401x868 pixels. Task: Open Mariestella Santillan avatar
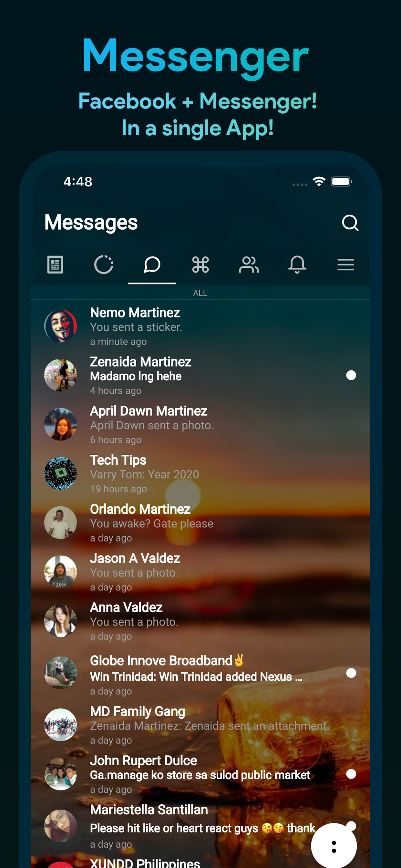coord(61,826)
